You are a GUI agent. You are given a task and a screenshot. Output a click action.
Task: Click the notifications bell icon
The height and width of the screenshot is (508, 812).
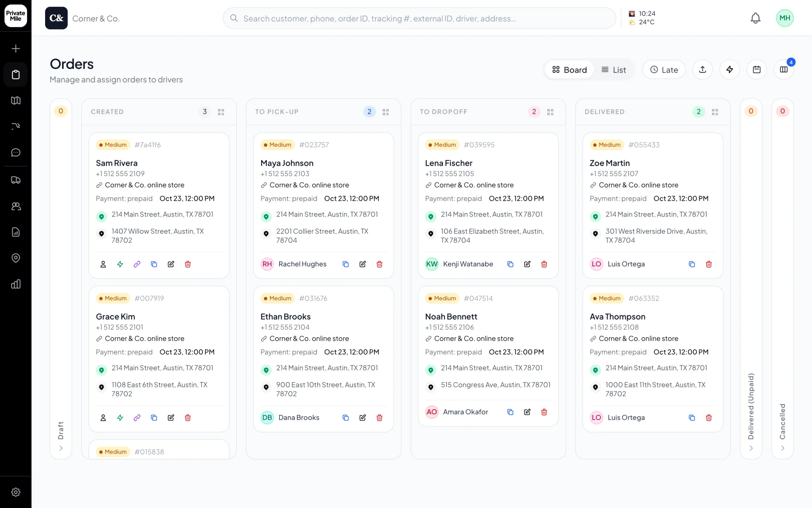pos(755,18)
